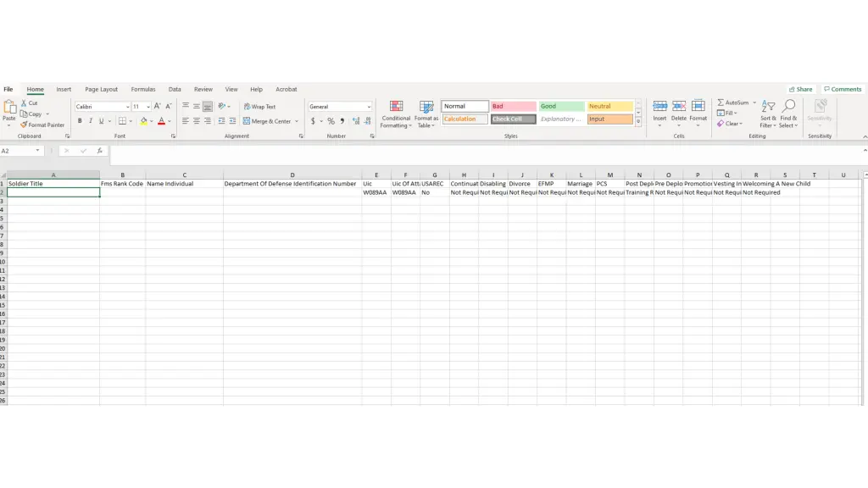868x488 pixels.
Task: Toggle Bold formatting
Action: pyautogui.click(x=80, y=121)
